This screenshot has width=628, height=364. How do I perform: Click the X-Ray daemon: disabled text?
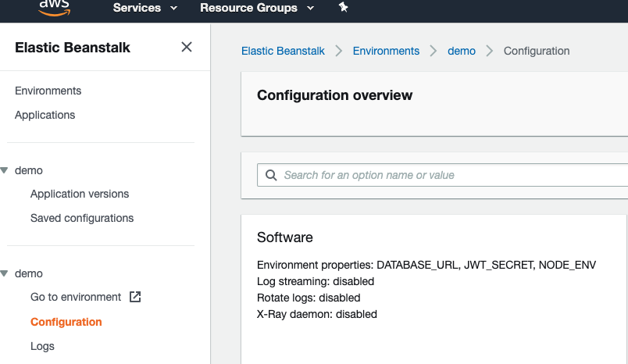pos(317,314)
